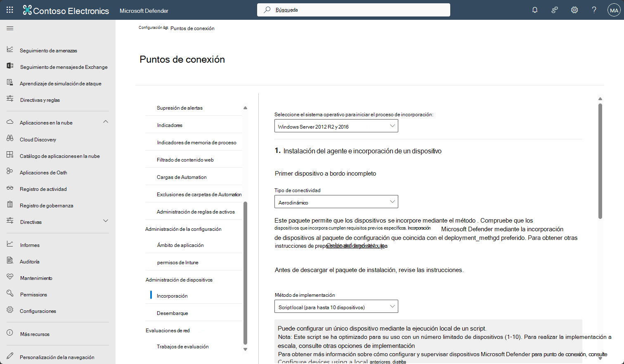Click the notifications bell icon
This screenshot has width=624, height=364.
coord(534,9)
